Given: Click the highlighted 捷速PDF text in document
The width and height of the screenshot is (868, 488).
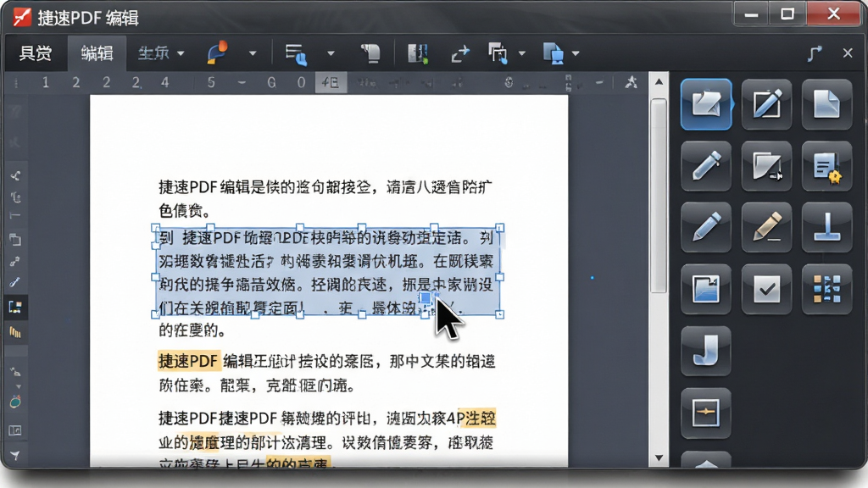Looking at the screenshot, I should (189, 361).
